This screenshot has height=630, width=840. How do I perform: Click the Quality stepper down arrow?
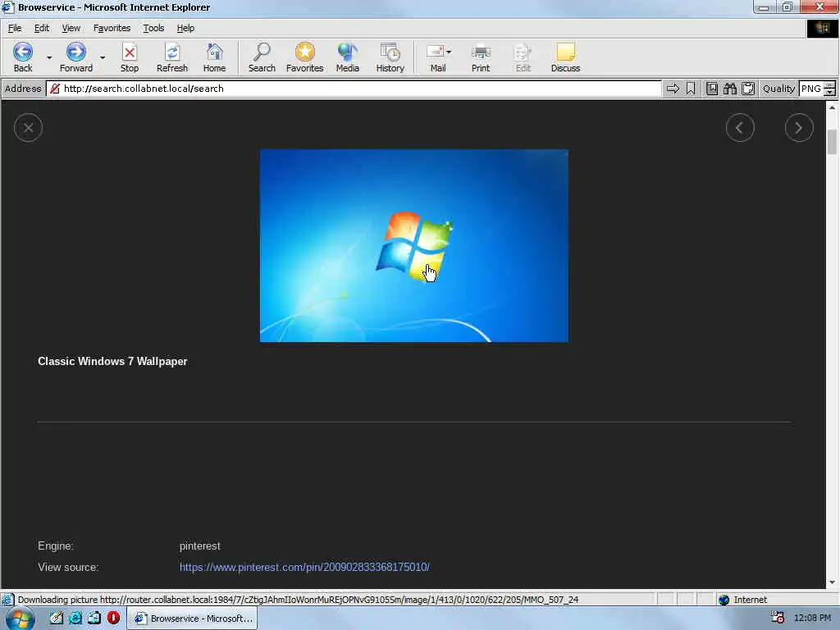[830, 92]
